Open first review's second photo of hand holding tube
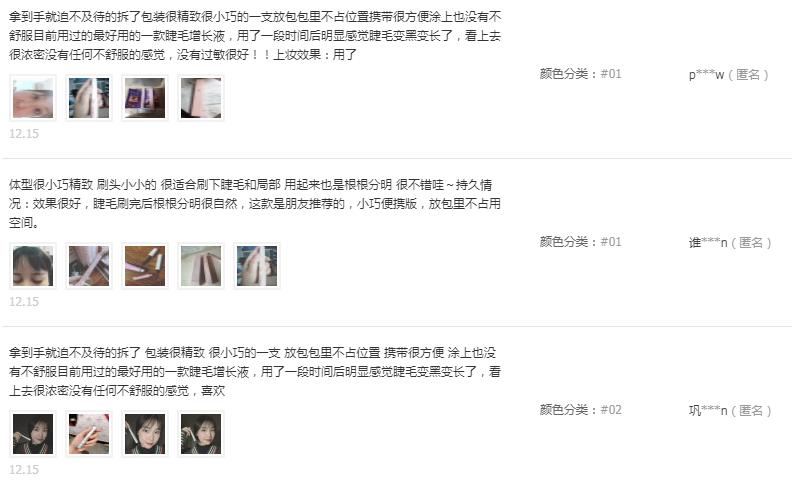The height and width of the screenshot is (481, 800). (89, 98)
